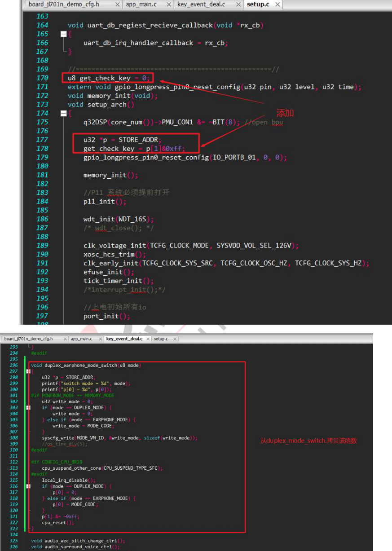Close board_jl701n_demo_cfg.h tab in upper editor

[118, 4]
